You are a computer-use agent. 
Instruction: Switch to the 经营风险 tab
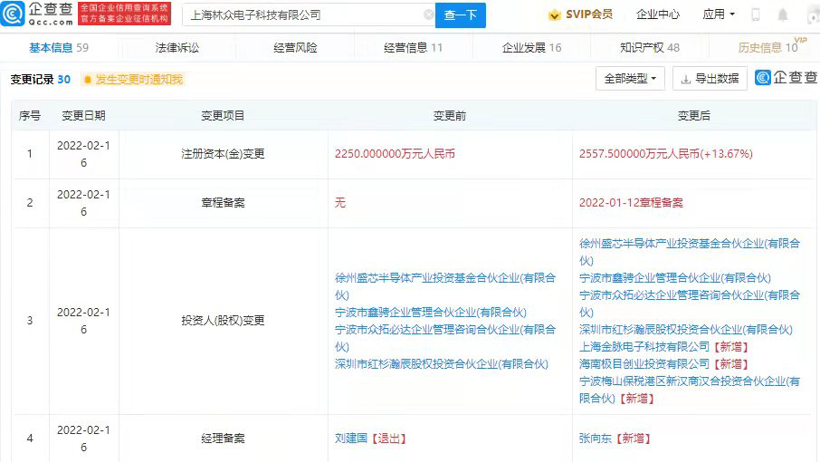[295, 48]
